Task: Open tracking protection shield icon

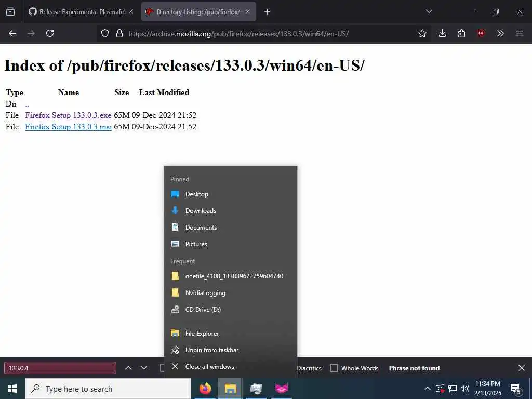Action: point(105,33)
